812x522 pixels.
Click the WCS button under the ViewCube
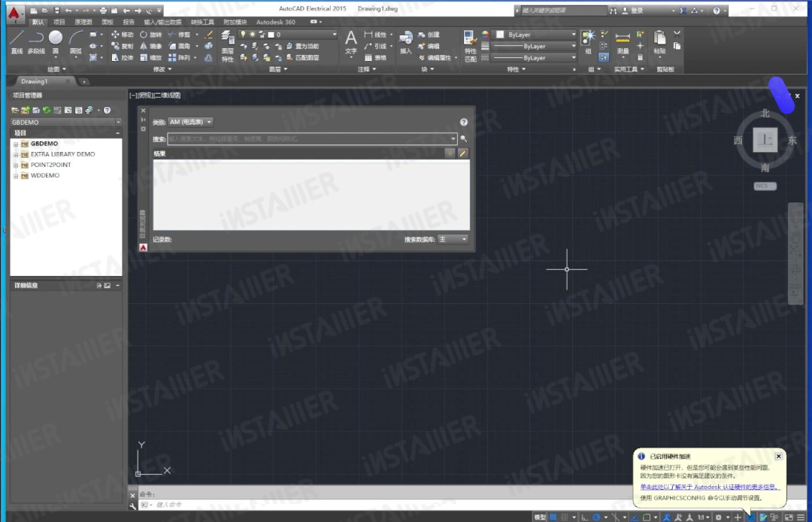[x=765, y=186]
